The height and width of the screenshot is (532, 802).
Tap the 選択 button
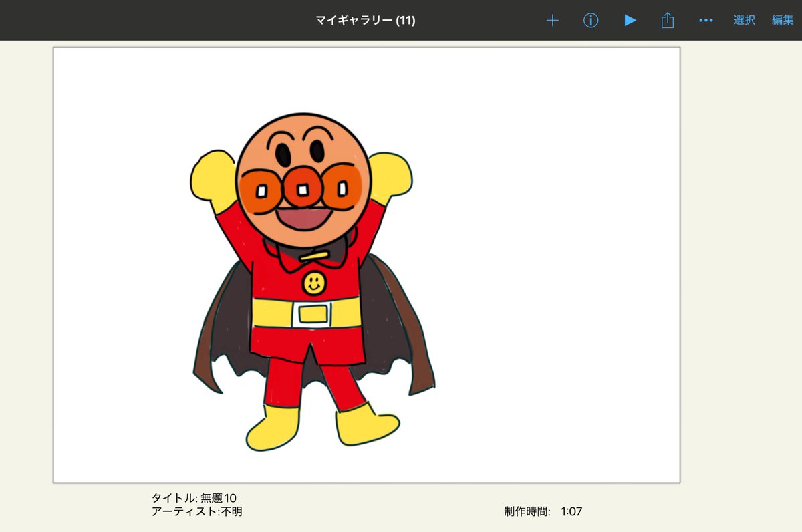tap(744, 20)
